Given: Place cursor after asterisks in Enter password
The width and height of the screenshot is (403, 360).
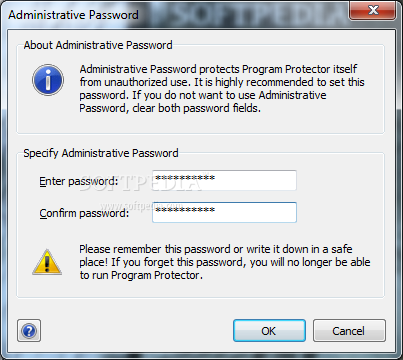Looking at the screenshot, I should click(216, 180).
